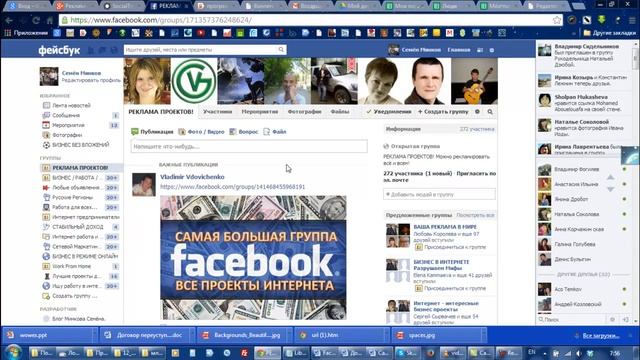Switch to Мероприятия group tab
Viewport: 640px width, 360px height.
tap(260, 111)
